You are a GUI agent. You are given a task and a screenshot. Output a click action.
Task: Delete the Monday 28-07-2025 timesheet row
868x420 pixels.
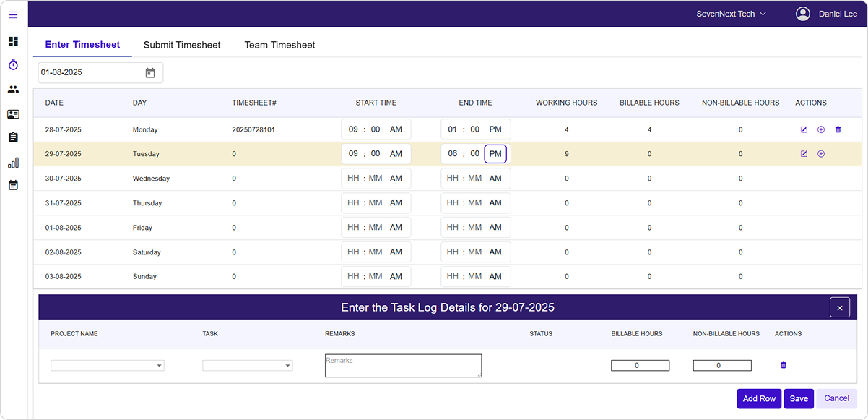click(x=838, y=129)
